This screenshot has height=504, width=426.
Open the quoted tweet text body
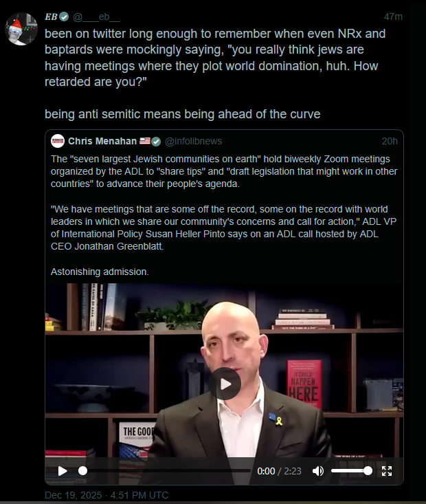pos(224,215)
